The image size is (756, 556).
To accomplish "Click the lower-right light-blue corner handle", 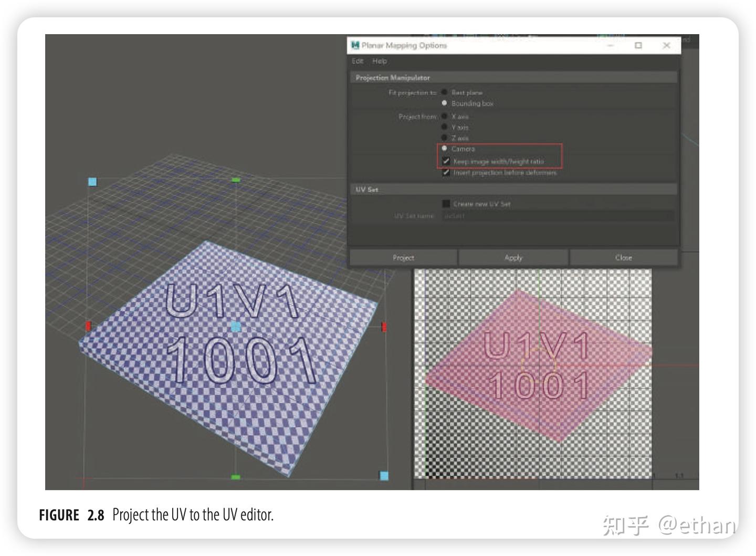I will pyautogui.click(x=384, y=476).
